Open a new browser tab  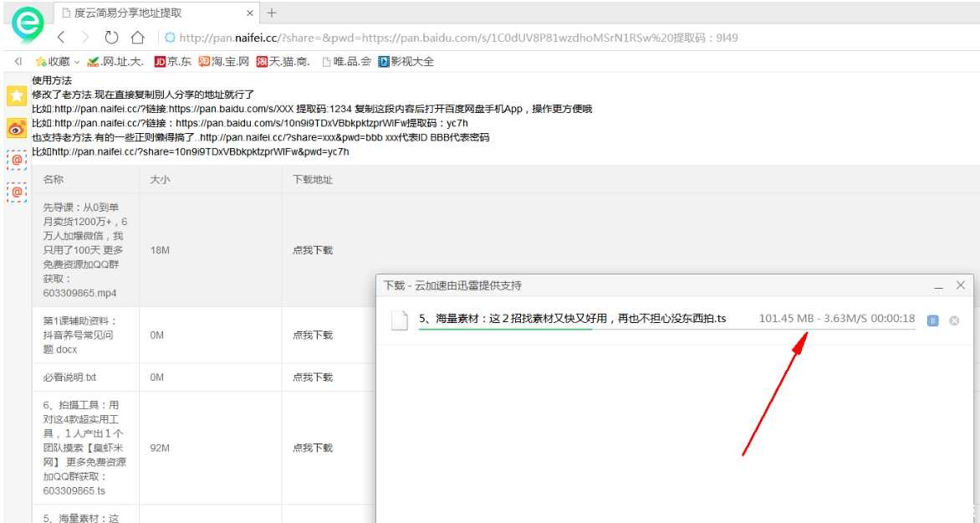point(272,13)
